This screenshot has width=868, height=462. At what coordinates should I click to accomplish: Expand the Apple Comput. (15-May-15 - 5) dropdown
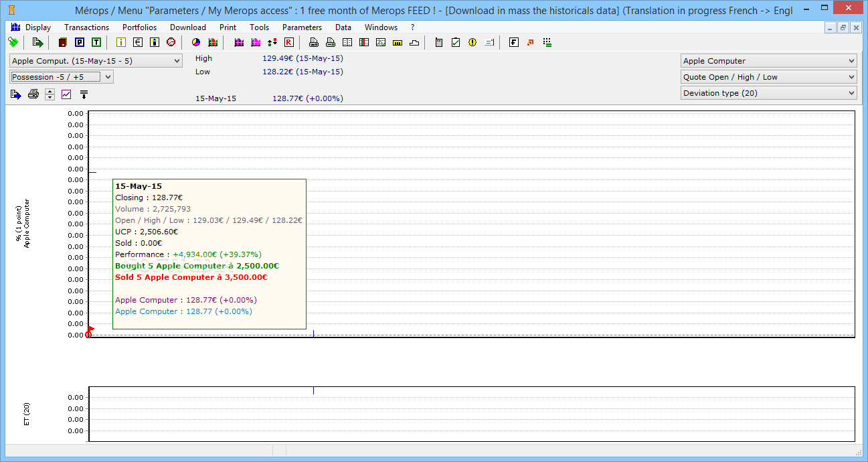tap(96, 61)
